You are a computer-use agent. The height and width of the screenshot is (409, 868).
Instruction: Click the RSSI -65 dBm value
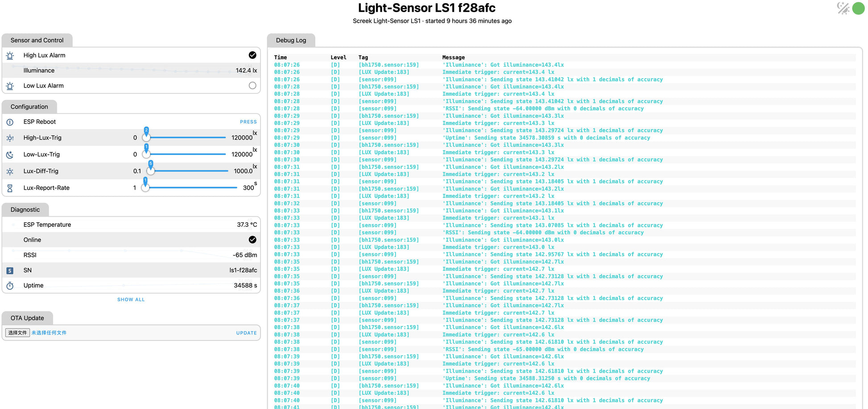pyautogui.click(x=245, y=255)
